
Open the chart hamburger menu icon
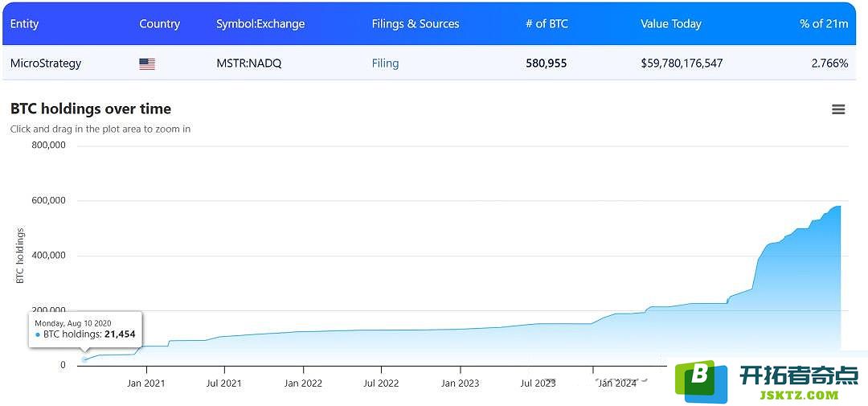tap(838, 109)
